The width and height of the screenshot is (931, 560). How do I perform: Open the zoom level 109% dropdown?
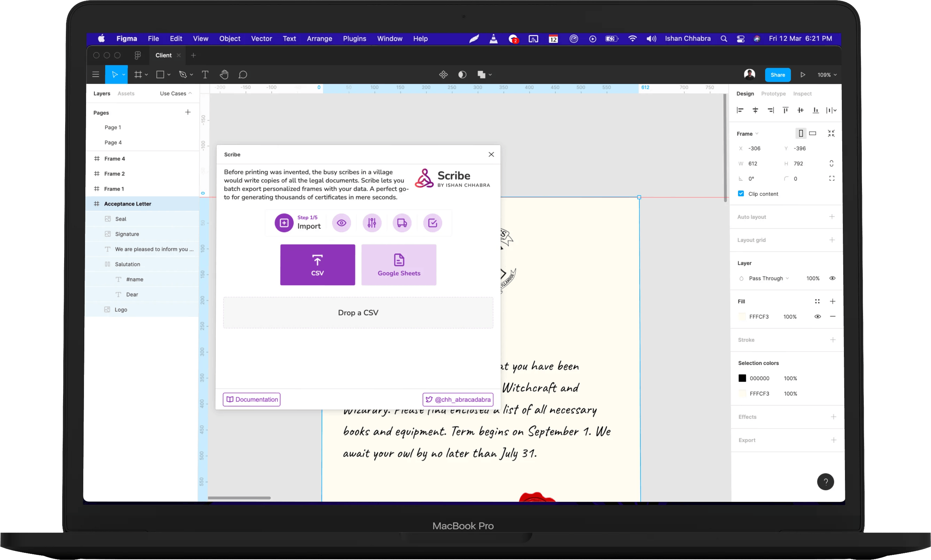[827, 75]
